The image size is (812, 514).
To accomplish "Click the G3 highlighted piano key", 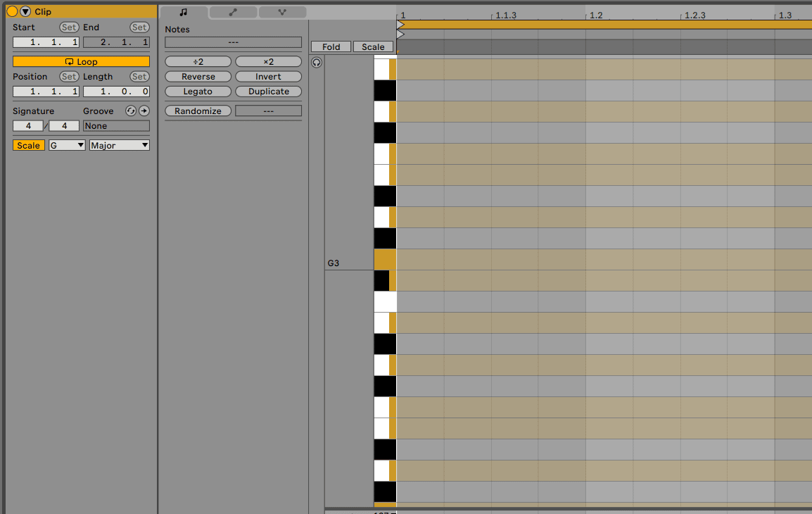I will [x=385, y=260].
